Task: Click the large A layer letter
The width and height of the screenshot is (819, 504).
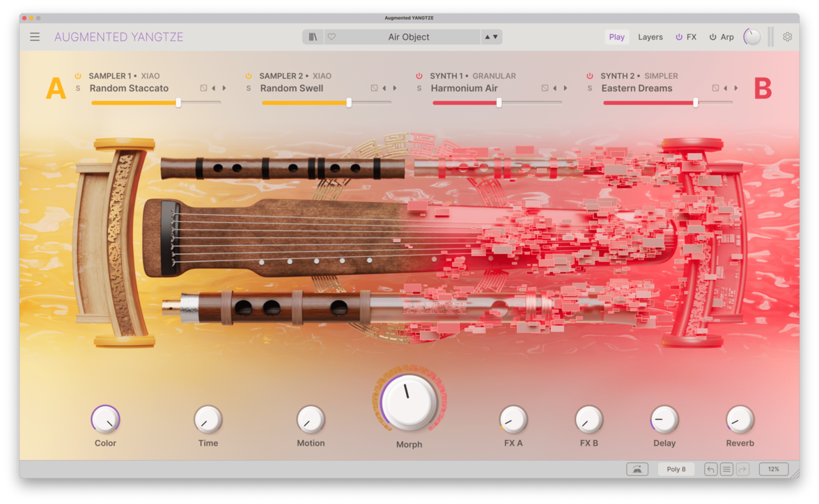Action: click(56, 88)
